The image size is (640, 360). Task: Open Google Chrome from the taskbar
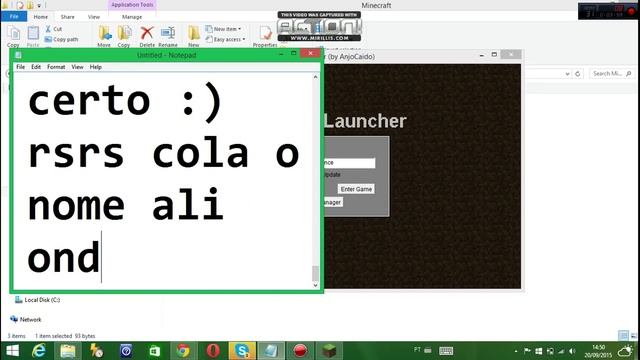click(x=183, y=351)
